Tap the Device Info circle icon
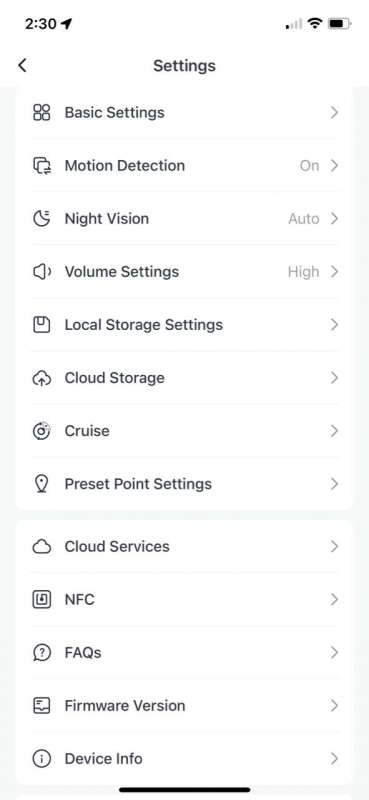The image size is (369, 800). pos(41,759)
